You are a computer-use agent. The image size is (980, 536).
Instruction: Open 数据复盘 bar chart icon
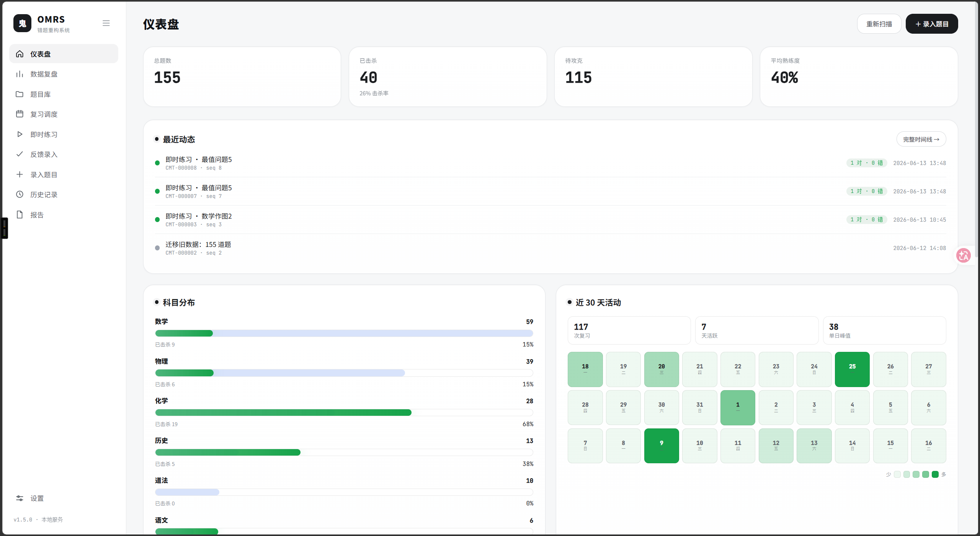(20, 74)
